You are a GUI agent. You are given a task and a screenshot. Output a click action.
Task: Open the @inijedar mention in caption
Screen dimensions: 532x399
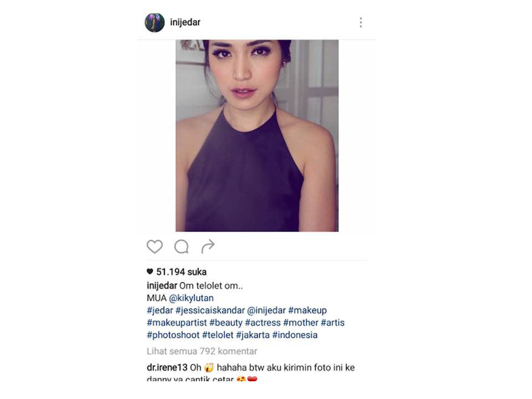click(x=267, y=310)
